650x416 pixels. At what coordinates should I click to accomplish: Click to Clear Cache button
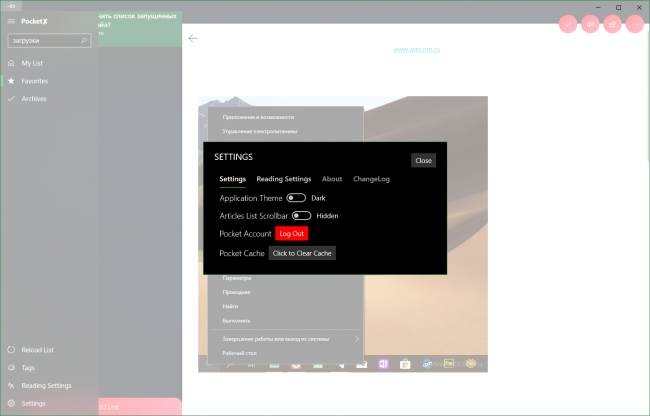(302, 253)
